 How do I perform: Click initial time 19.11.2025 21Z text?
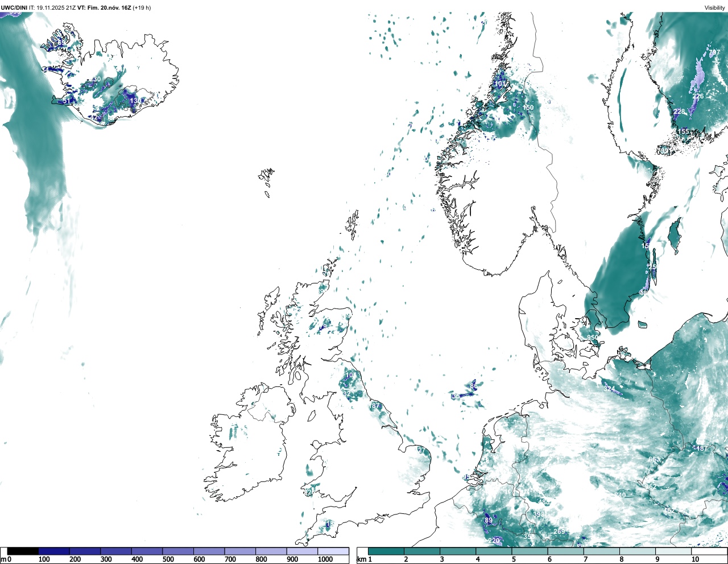pos(56,8)
